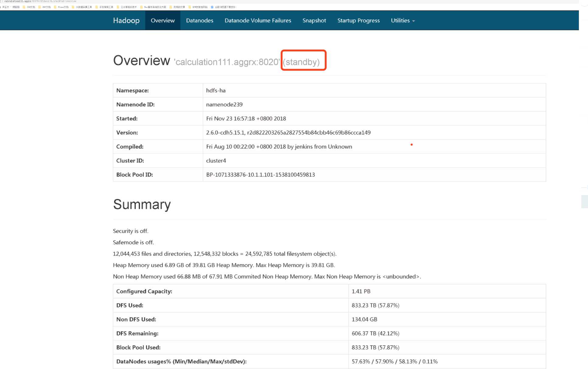Click the caret arrow beside Utilities
This screenshot has width=588, height=369.
point(413,21)
